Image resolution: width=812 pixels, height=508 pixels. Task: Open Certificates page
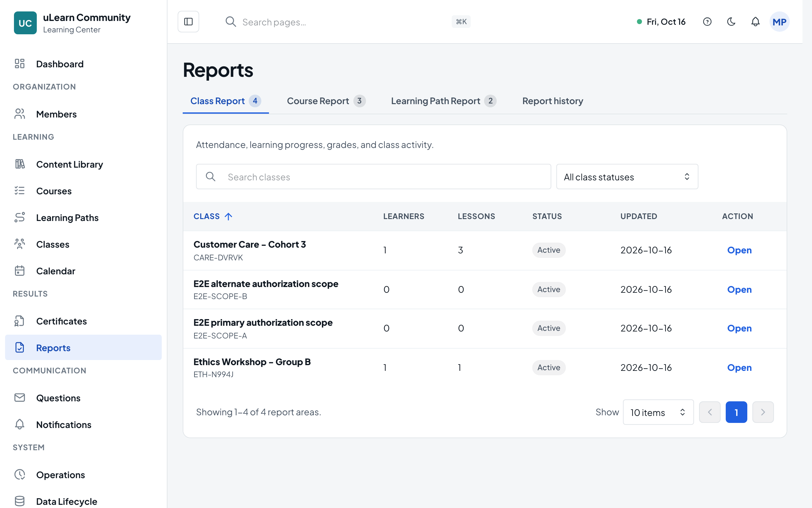click(83, 321)
